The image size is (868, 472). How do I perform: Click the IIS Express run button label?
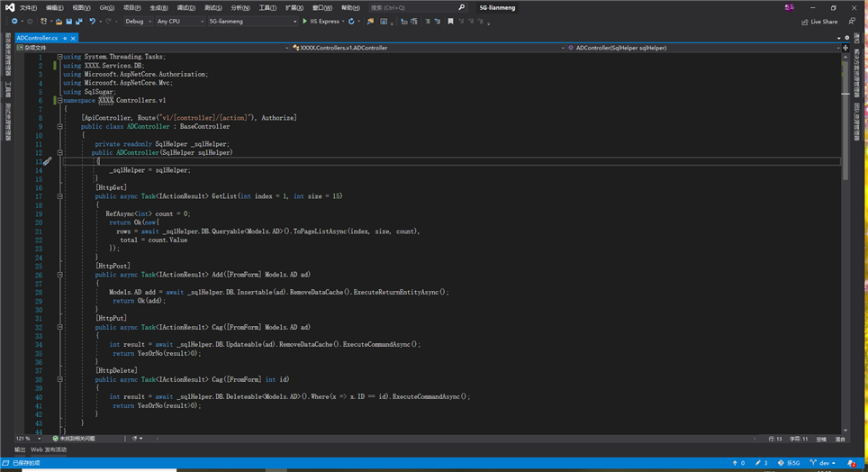coord(324,22)
